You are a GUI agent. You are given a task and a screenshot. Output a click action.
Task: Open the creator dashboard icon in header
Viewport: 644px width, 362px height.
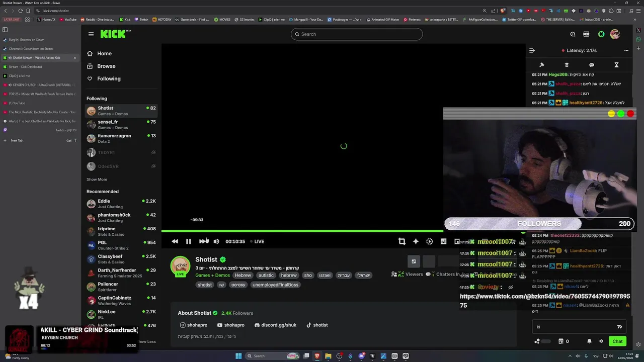586,34
